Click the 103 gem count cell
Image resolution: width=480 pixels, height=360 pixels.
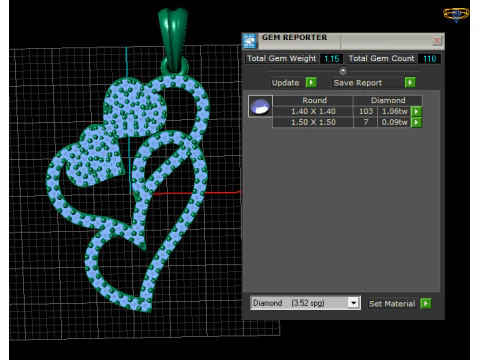pyautogui.click(x=366, y=111)
